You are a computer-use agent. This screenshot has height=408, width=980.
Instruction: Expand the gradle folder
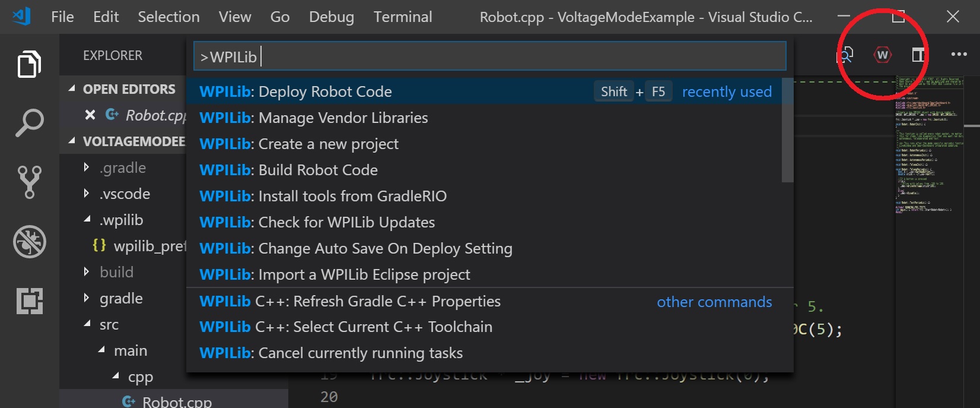[x=87, y=298]
